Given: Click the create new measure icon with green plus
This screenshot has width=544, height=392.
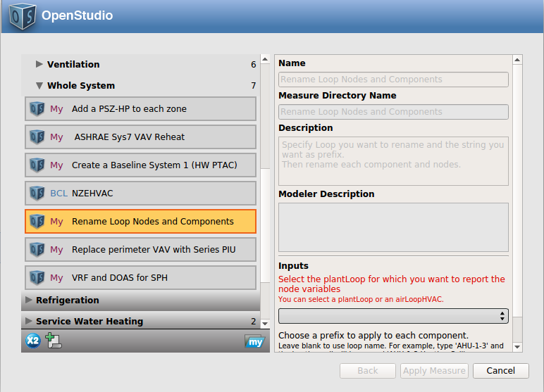Looking at the screenshot, I should 54,341.
